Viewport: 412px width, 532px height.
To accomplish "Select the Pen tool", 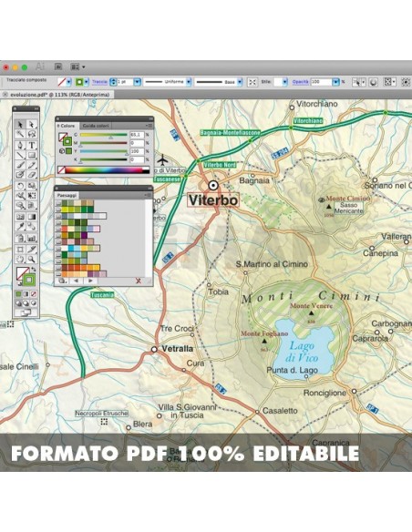I will [20, 145].
